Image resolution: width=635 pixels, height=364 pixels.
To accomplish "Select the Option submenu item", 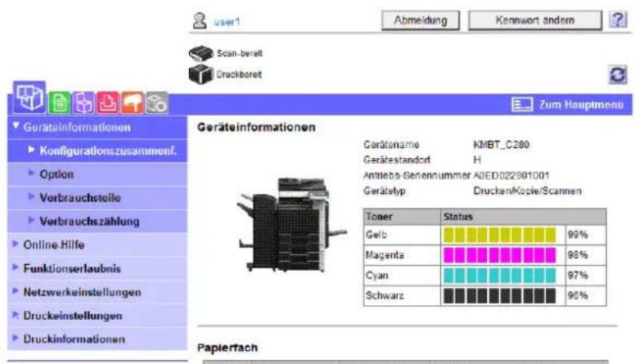I will click(97, 174).
